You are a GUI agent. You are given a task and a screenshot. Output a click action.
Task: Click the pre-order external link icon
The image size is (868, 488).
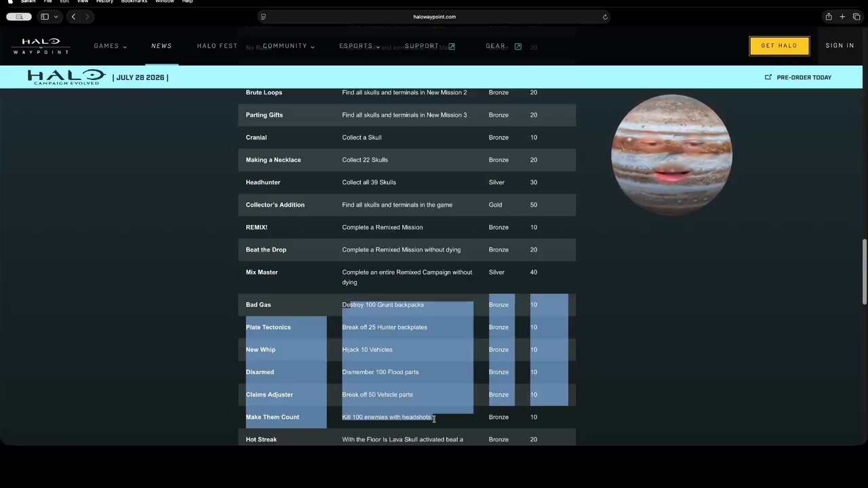pos(768,77)
